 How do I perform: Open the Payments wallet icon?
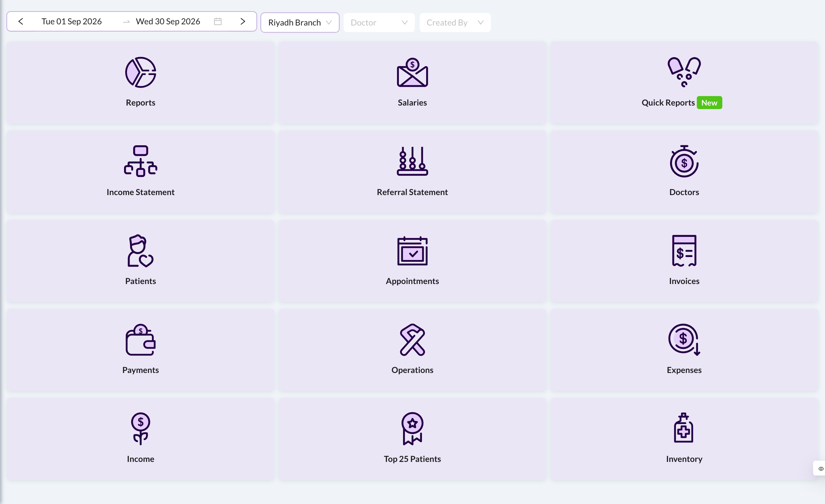(141, 339)
